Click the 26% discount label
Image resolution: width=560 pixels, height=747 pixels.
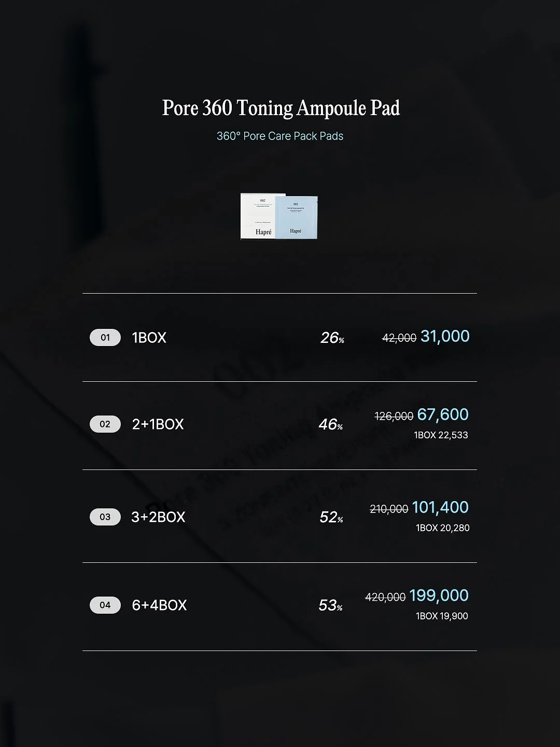coord(332,338)
